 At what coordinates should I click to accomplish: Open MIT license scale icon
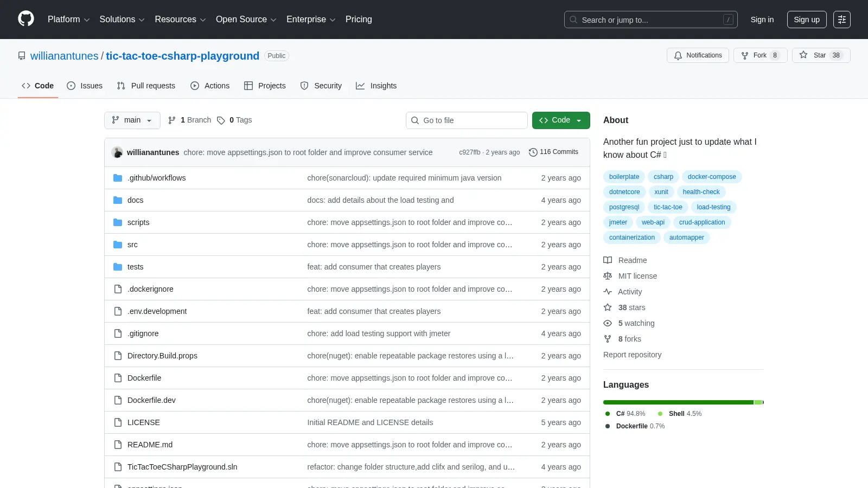pyautogui.click(x=608, y=276)
